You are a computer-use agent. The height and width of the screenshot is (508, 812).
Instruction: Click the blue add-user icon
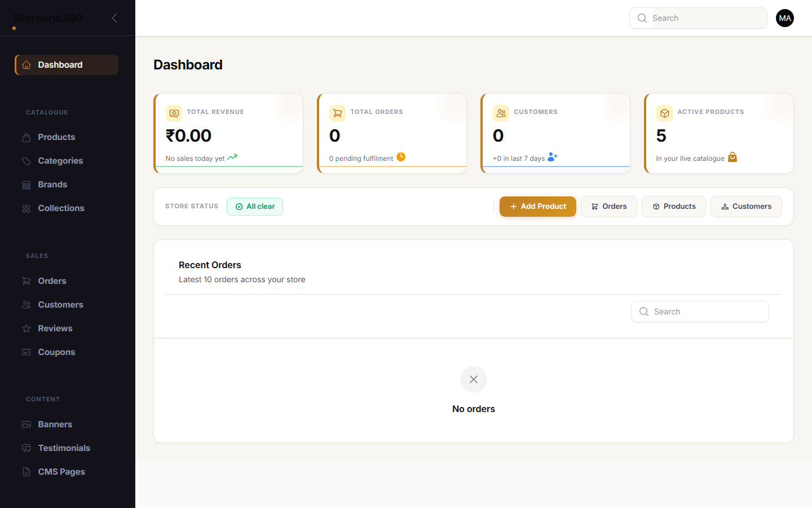pyautogui.click(x=553, y=157)
